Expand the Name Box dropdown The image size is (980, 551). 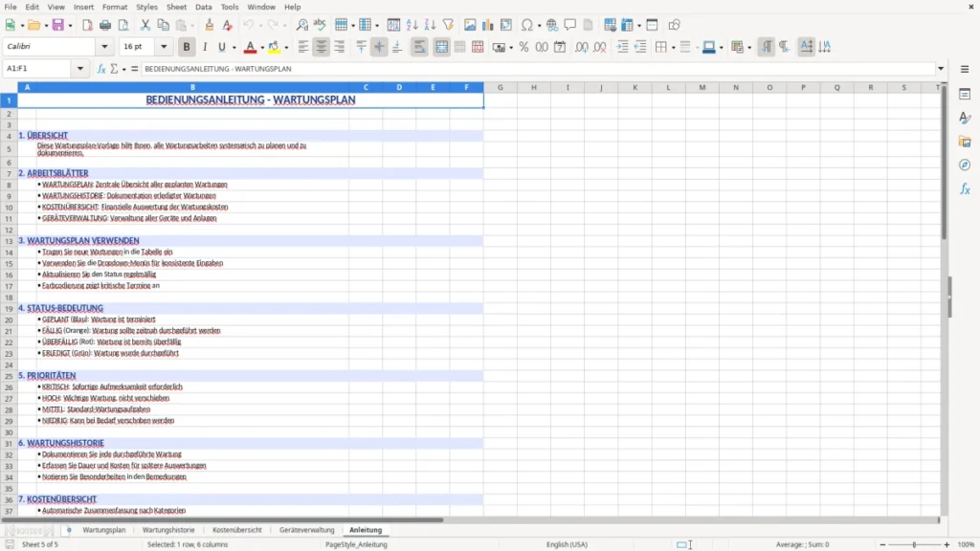80,69
